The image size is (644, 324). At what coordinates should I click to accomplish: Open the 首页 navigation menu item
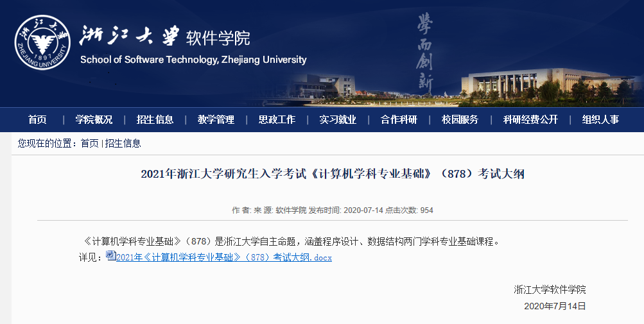pyautogui.click(x=37, y=119)
